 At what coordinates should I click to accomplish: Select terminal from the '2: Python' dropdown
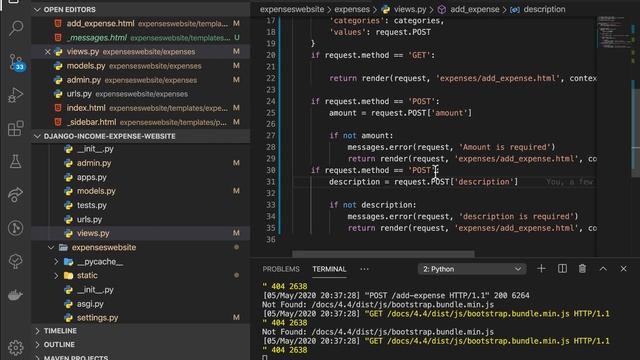click(472, 269)
